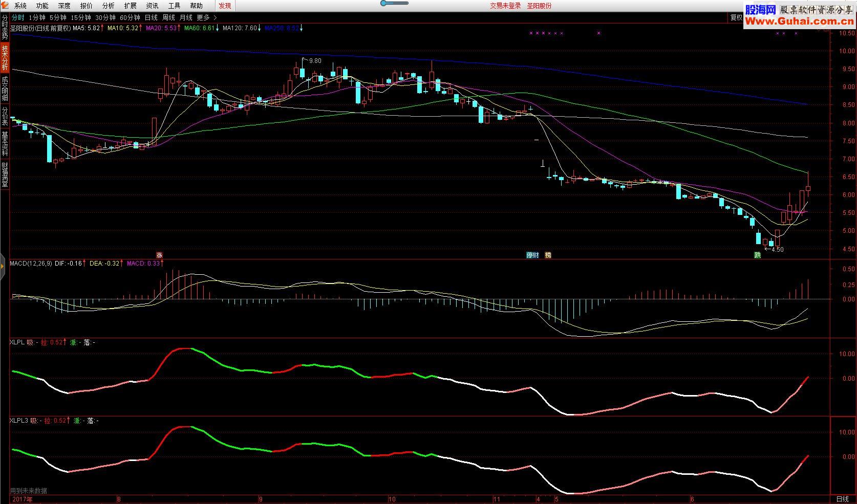Viewport: 857px width, 504px height.
Task: Switch to the 分时 period tab
Action: pos(18,17)
